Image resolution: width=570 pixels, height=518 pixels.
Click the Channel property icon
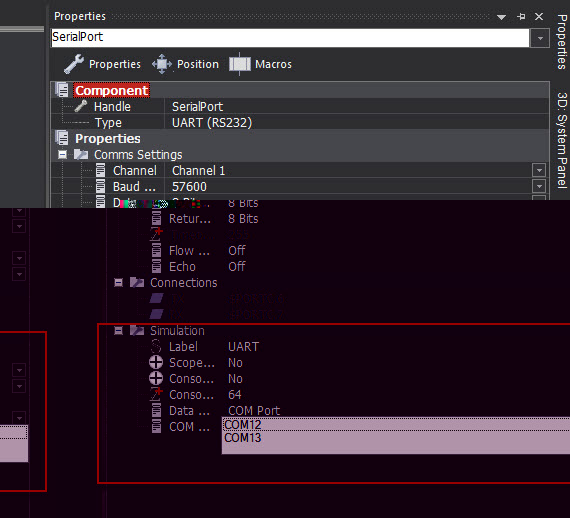100,170
